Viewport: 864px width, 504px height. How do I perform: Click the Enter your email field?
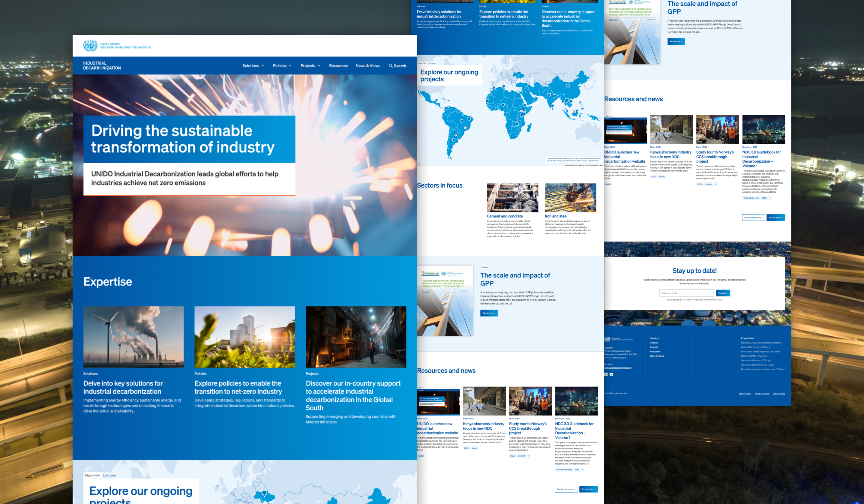click(x=687, y=293)
